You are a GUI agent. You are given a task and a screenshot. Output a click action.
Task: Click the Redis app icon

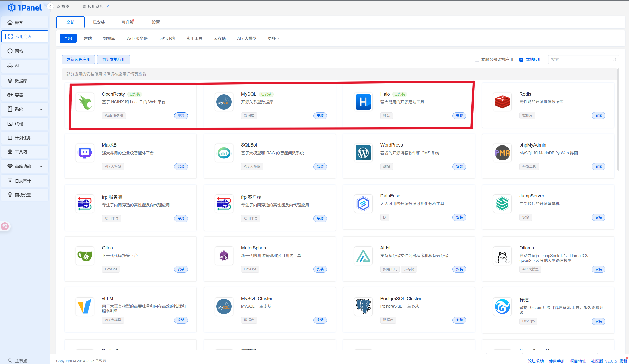[x=502, y=102]
